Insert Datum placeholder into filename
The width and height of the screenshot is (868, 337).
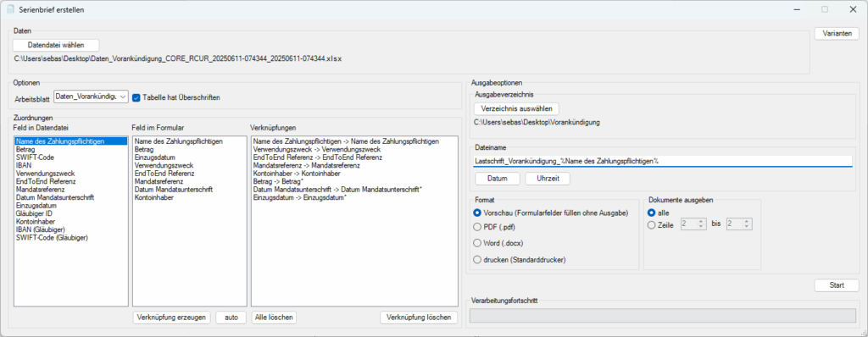pos(497,179)
